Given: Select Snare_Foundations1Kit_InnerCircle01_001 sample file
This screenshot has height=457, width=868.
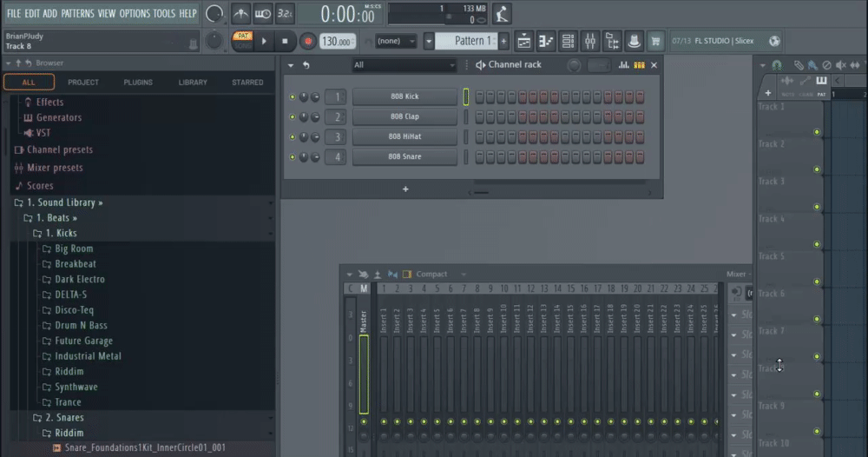Looking at the screenshot, I should (145, 447).
